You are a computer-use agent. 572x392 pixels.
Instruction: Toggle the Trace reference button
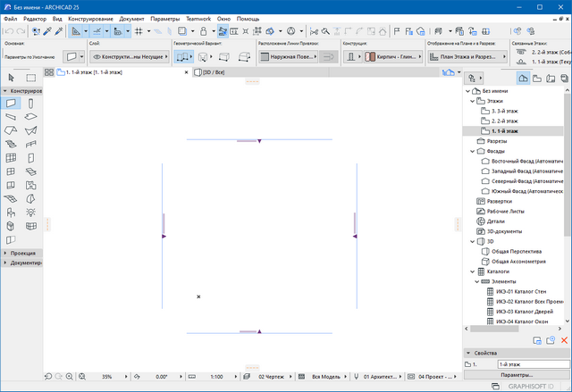pyautogui.click(x=117, y=30)
